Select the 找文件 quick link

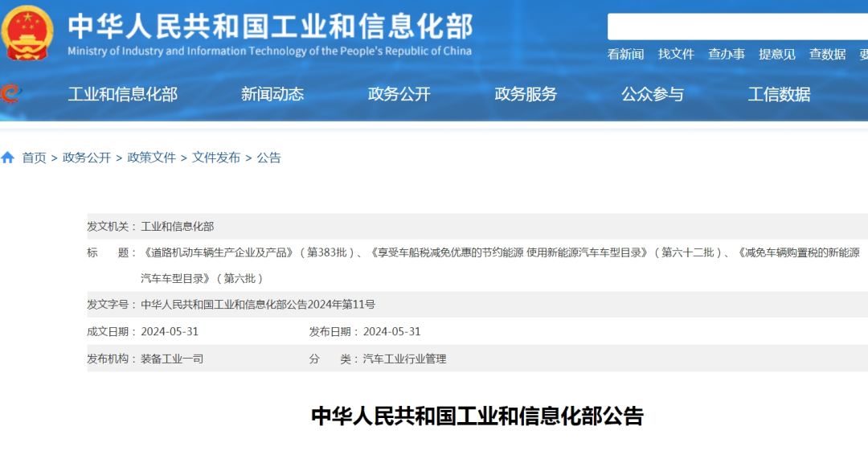[x=676, y=55]
